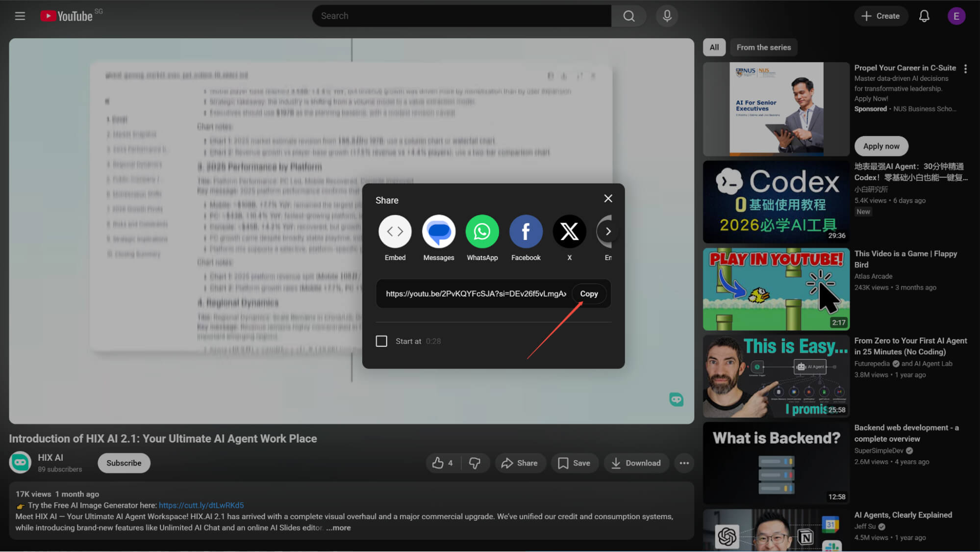Visit the Jeff Su channel
The image size is (980, 552).
click(x=865, y=527)
